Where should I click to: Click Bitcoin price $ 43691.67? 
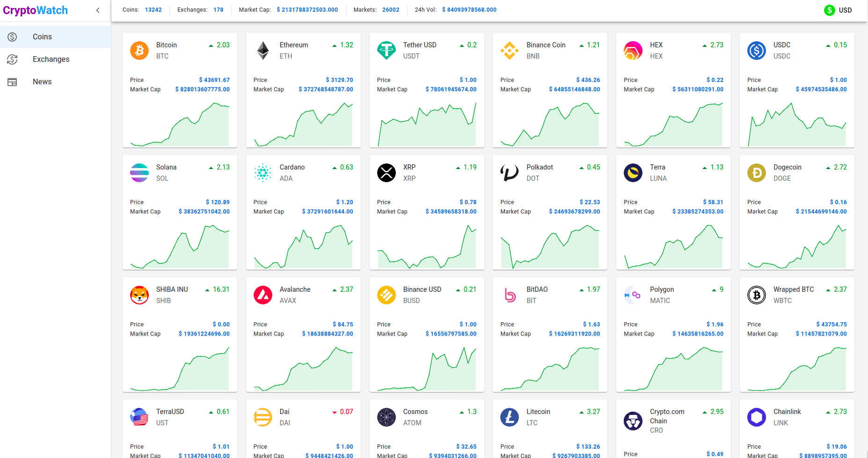[214, 80]
